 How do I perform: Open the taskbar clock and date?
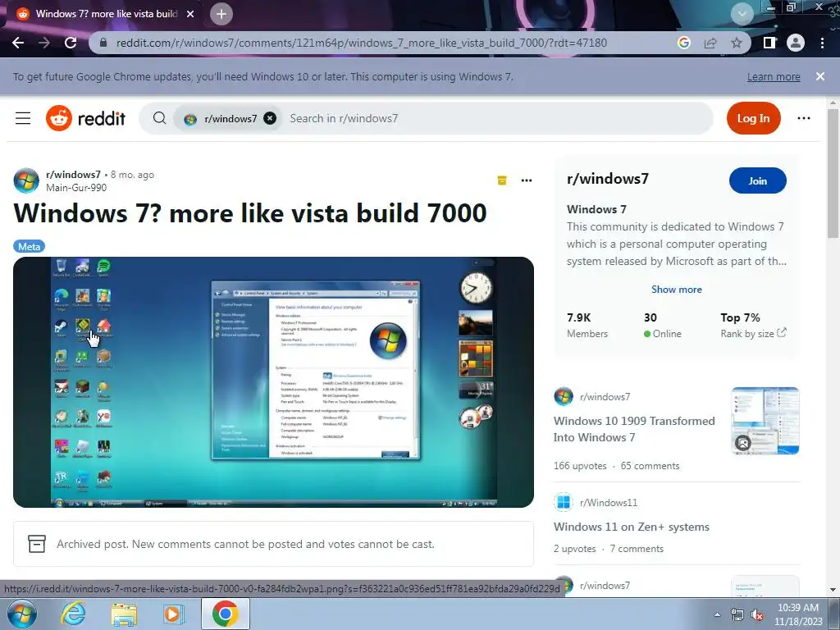click(x=797, y=614)
